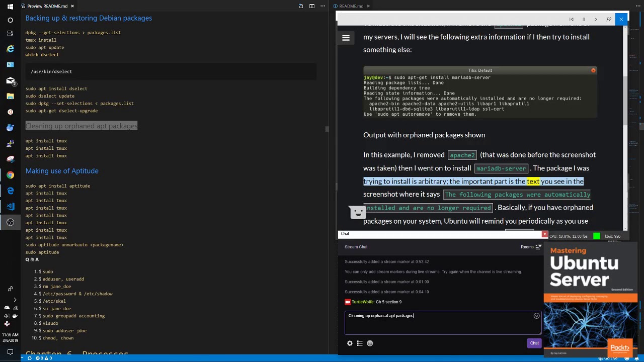Viewport: 644px width, 362px height.
Task: Open Google Chrome from the taskbar
Action: coord(10,174)
